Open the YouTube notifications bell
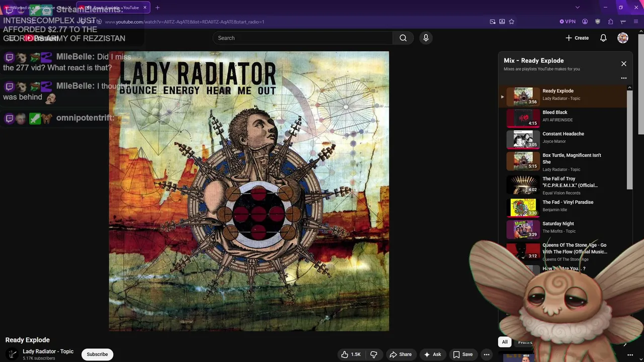Screen dimensions: 644x362 603,38
